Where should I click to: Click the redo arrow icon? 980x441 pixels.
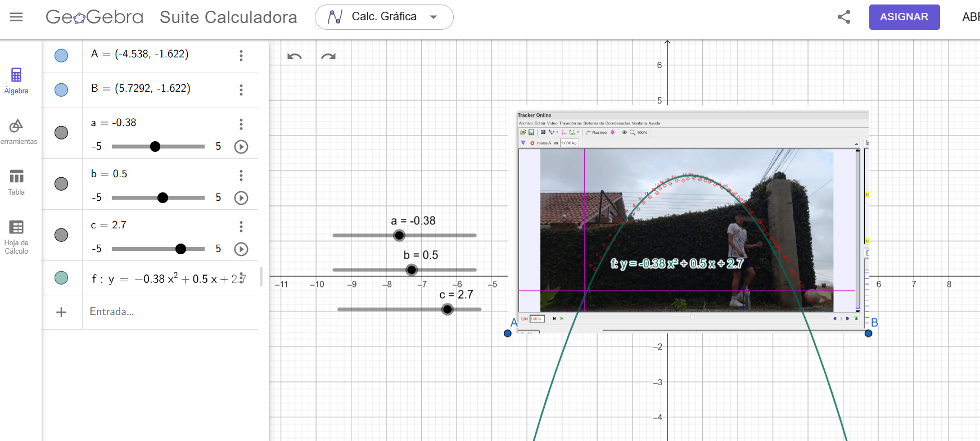coord(328,56)
